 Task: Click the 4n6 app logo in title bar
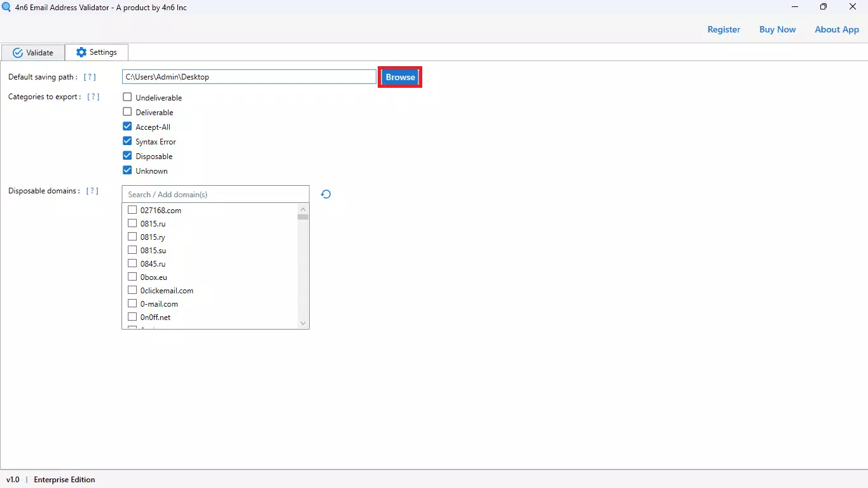tap(6, 7)
